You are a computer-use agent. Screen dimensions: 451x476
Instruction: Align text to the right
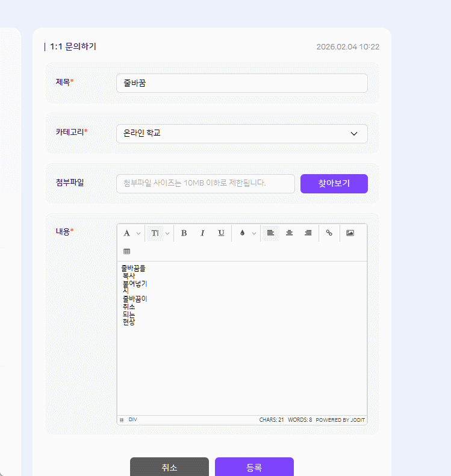[308, 233]
